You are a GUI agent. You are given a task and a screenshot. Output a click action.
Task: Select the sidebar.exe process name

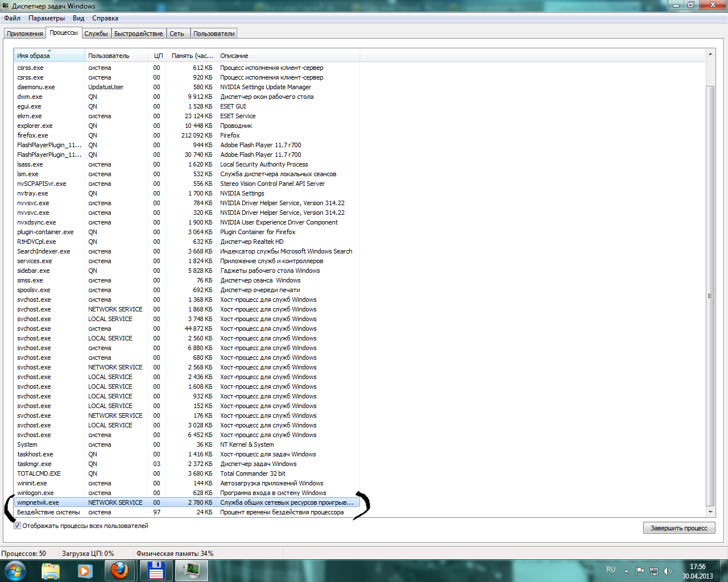pos(34,271)
